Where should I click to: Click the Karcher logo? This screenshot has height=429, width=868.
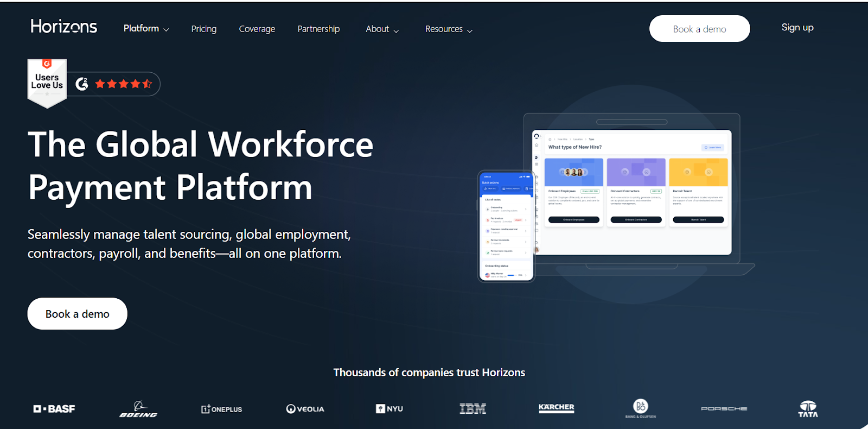556,408
